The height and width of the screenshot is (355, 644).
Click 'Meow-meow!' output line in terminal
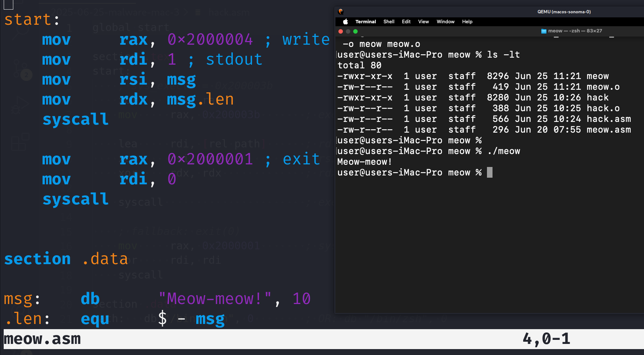point(365,162)
